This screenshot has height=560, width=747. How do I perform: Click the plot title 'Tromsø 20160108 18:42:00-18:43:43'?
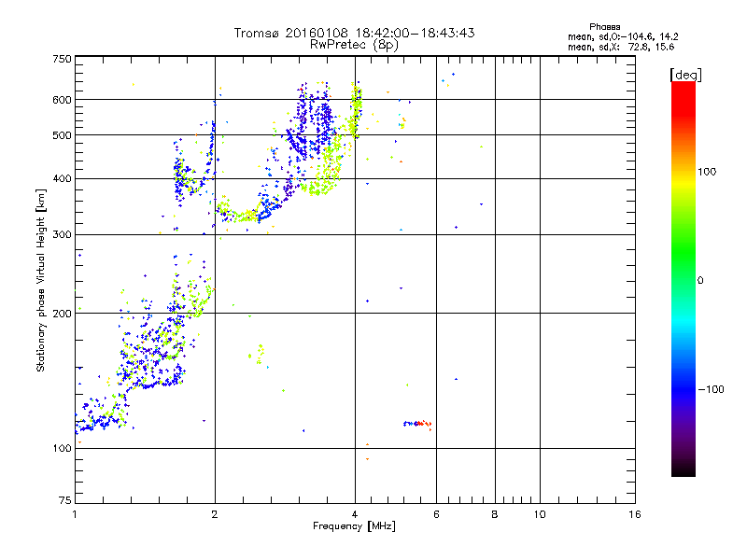tap(355, 33)
